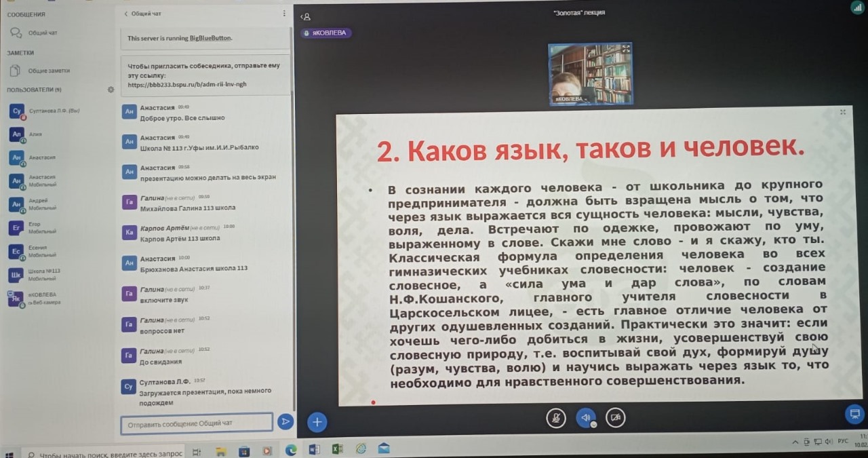Screen dimensions: 868x458
Task: Show hidden system tray icons
Action: coord(795,442)
